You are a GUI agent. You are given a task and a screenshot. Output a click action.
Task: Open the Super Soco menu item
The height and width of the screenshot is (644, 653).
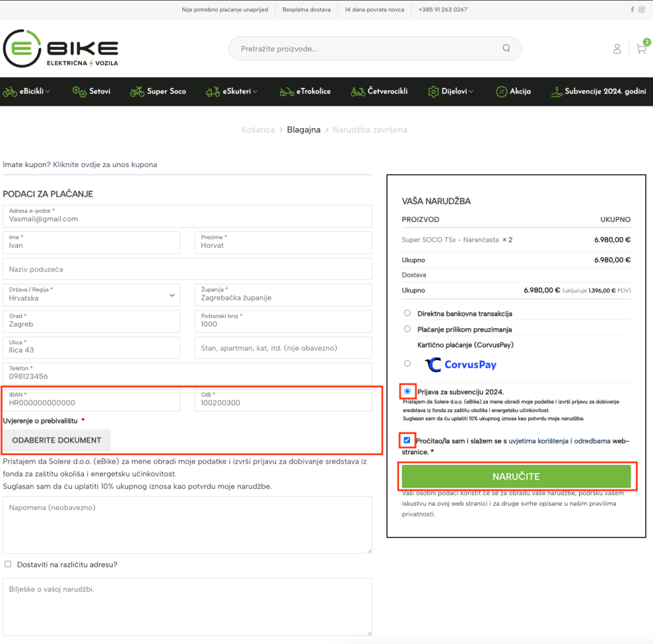(x=166, y=91)
